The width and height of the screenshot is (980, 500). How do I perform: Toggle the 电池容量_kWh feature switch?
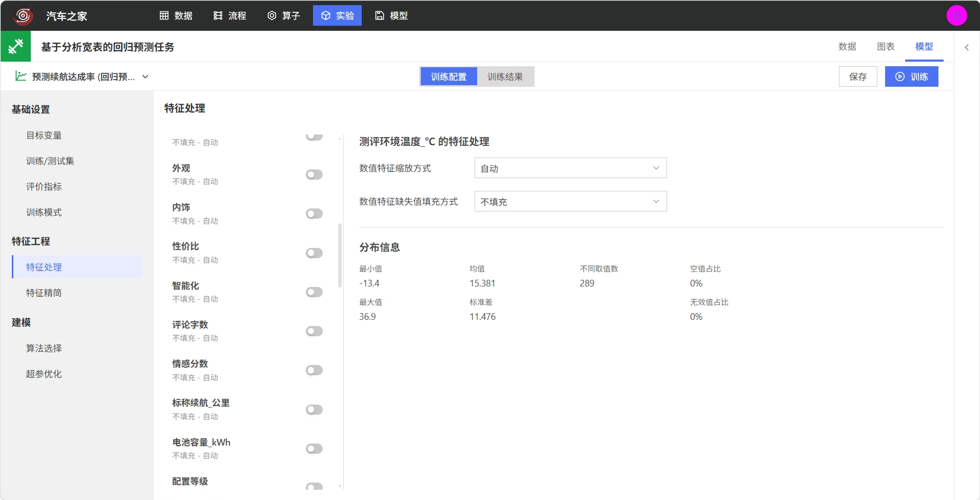point(314,449)
